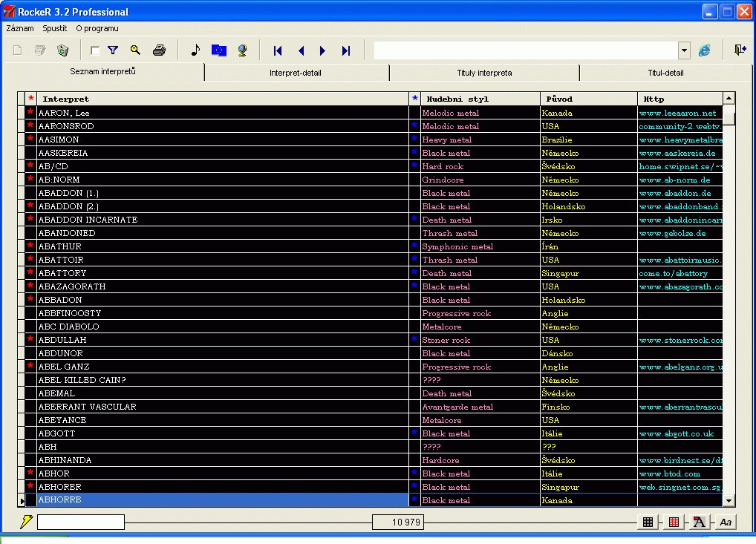The width and height of the screenshot is (756, 544).
Task: Click scrollbar down arrow in interpret list
Action: tap(729, 501)
